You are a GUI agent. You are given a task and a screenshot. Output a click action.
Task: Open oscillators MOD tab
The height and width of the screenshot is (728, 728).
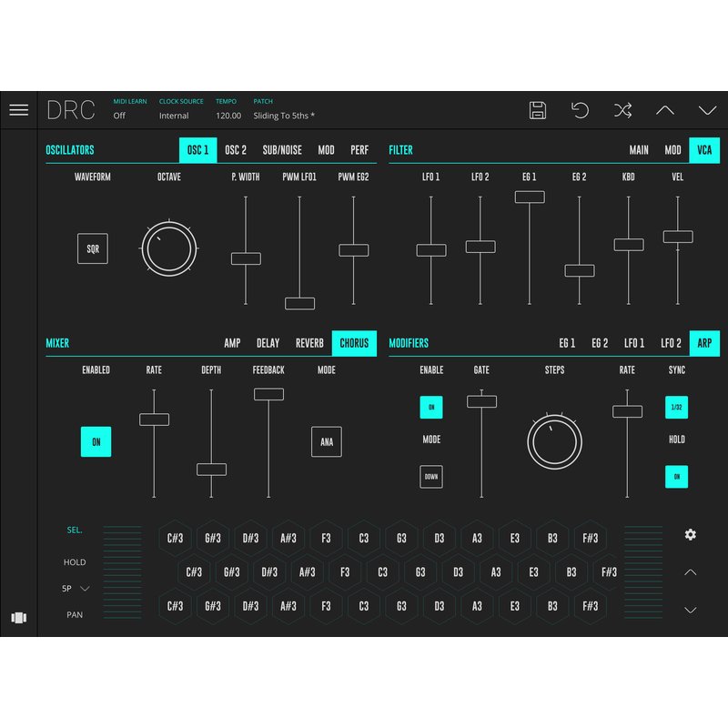pyautogui.click(x=326, y=150)
